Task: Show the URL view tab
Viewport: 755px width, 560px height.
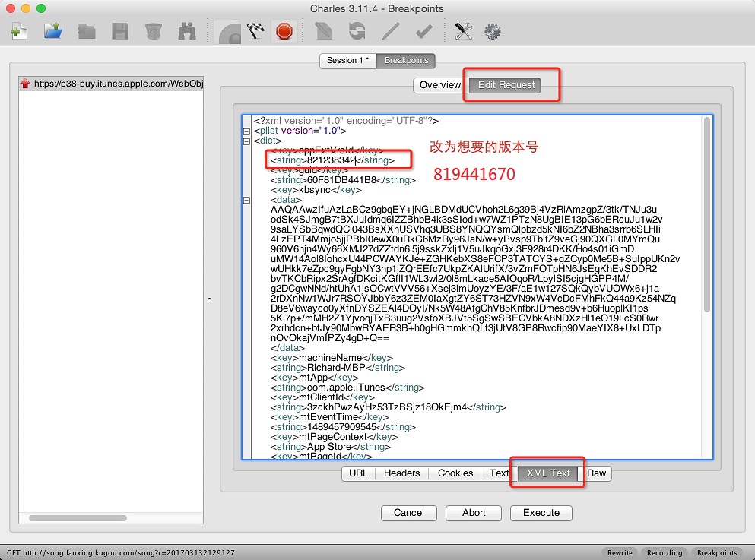Action: coord(358,473)
